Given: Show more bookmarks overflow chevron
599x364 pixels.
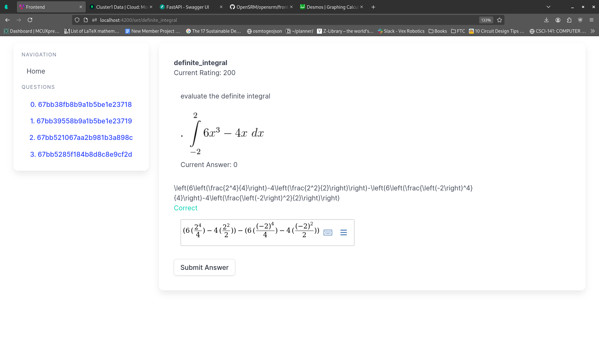Looking at the screenshot, I should click(x=593, y=31).
